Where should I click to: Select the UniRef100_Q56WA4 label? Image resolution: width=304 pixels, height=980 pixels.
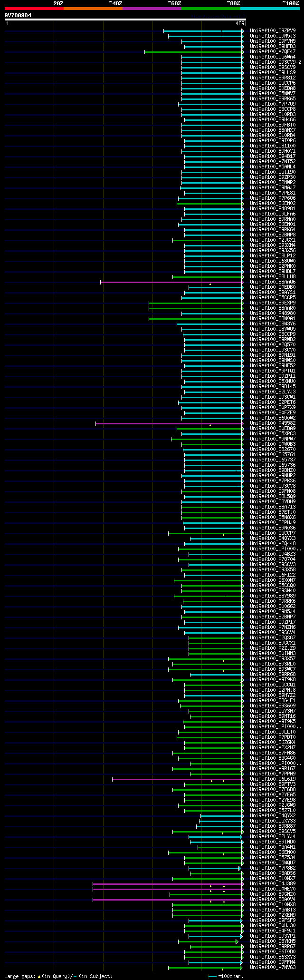pyautogui.click(x=273, y=57)
